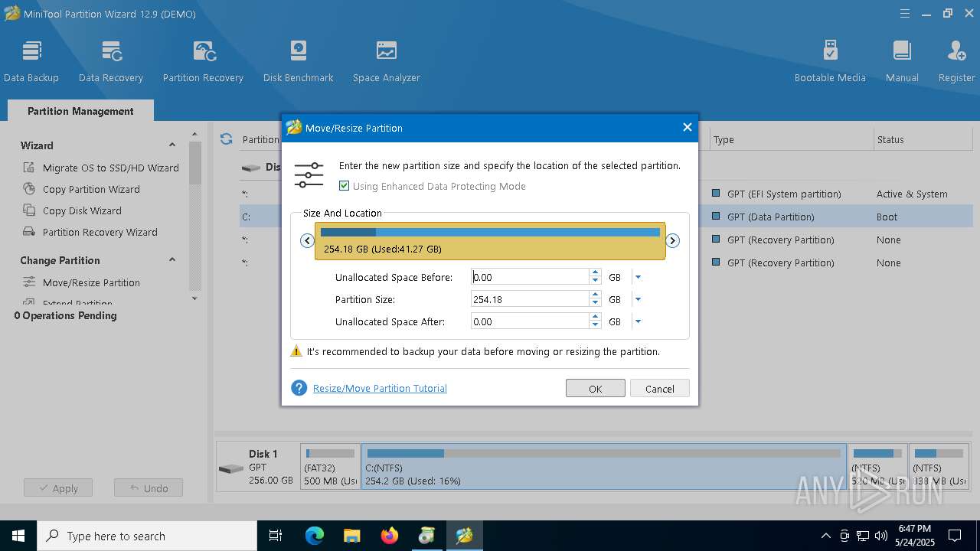Click Cancel in the dialog
The width and height of the screenshot is (980, 551).
[660, 389]
